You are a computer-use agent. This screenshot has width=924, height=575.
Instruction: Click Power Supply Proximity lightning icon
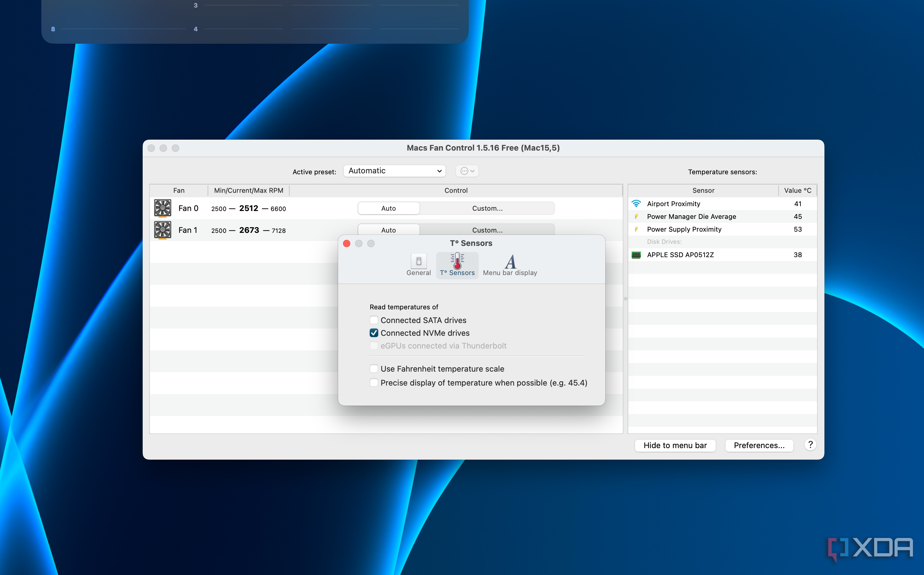point(636,229)
